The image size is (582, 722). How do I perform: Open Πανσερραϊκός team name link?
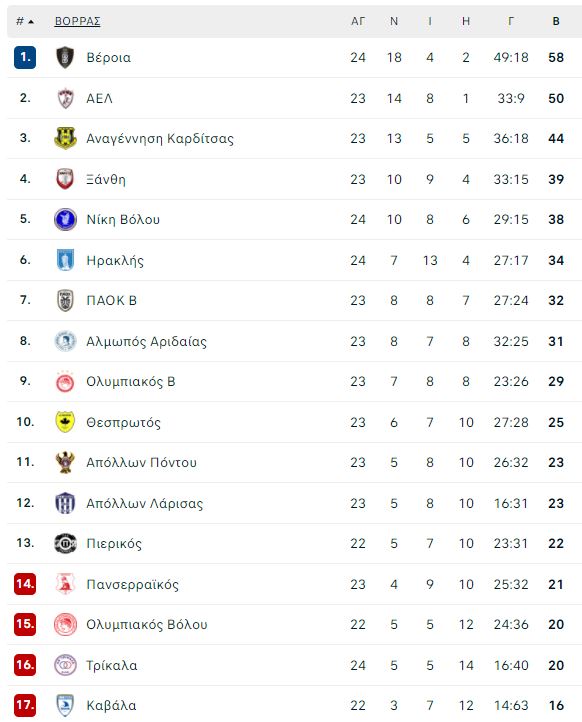133,584
